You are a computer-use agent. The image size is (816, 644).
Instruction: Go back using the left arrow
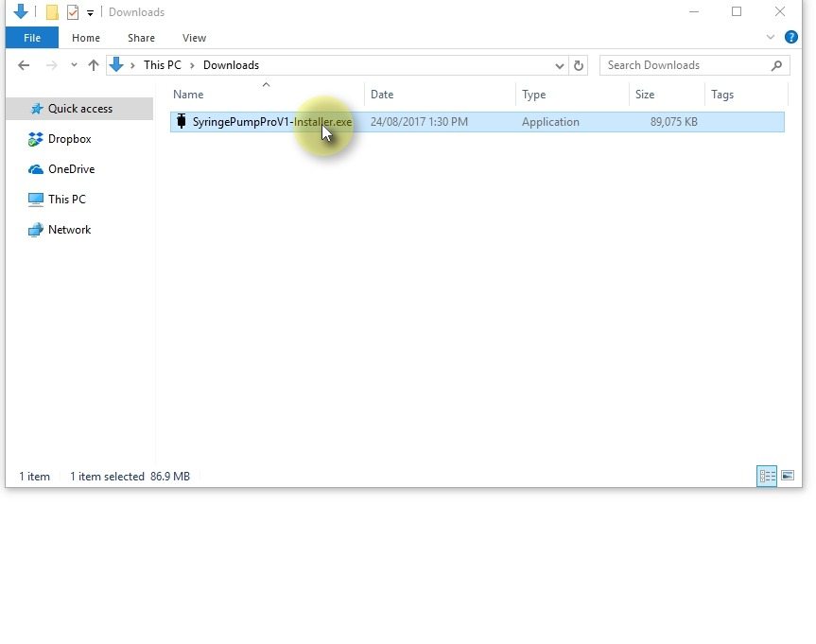[24, 65]
